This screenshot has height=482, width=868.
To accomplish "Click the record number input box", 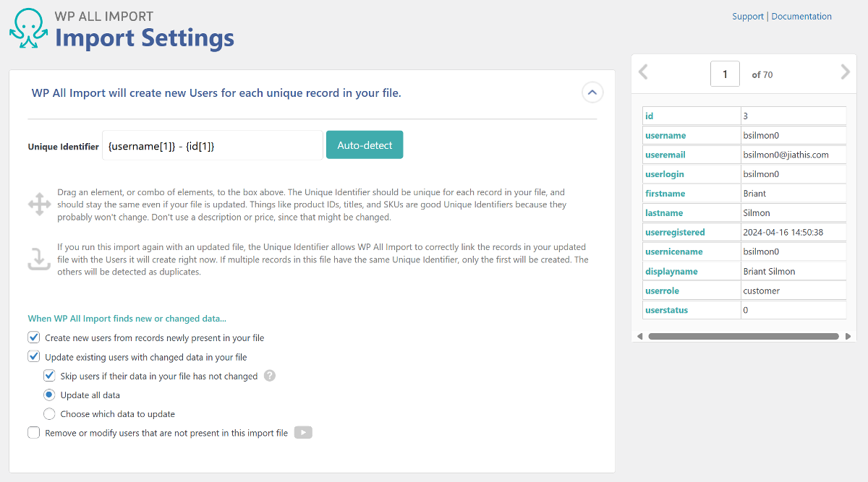I will (725, 74).
